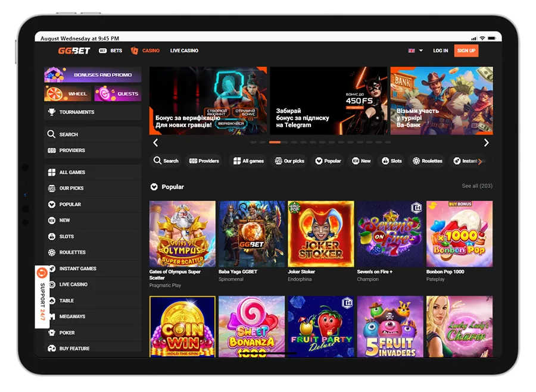536x392 pixels.
Task: Click the Popular section heart icon
Action: pyautogui.click(x=154, y=187)
